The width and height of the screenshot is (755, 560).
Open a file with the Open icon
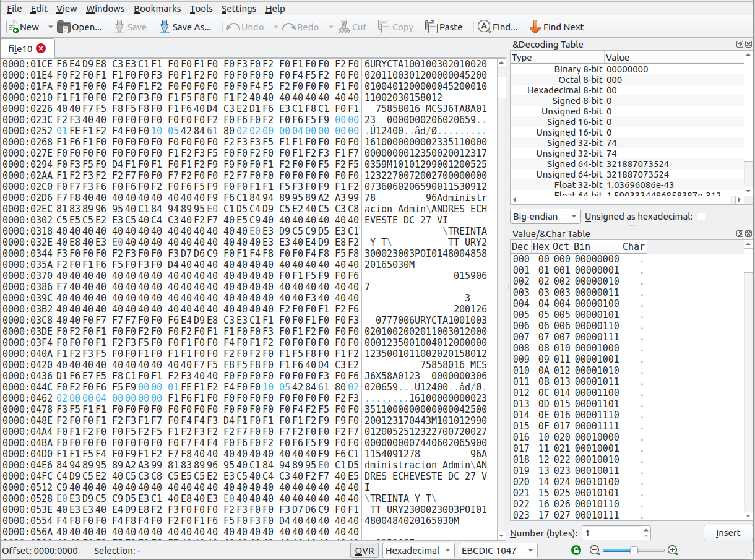(x=64, y=27)
